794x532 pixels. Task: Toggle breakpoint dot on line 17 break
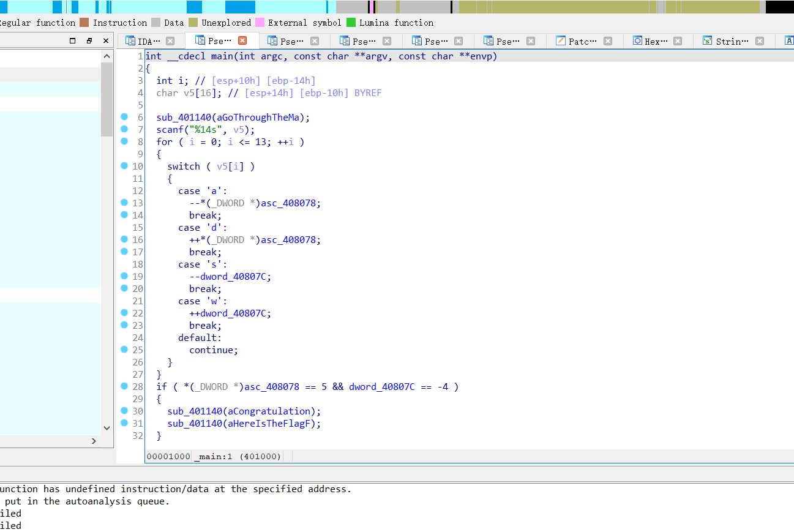pyautogui.click(x=124, y=252)
